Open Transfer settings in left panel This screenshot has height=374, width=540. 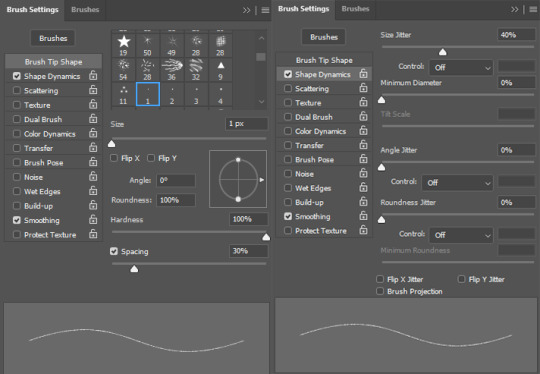38,148
